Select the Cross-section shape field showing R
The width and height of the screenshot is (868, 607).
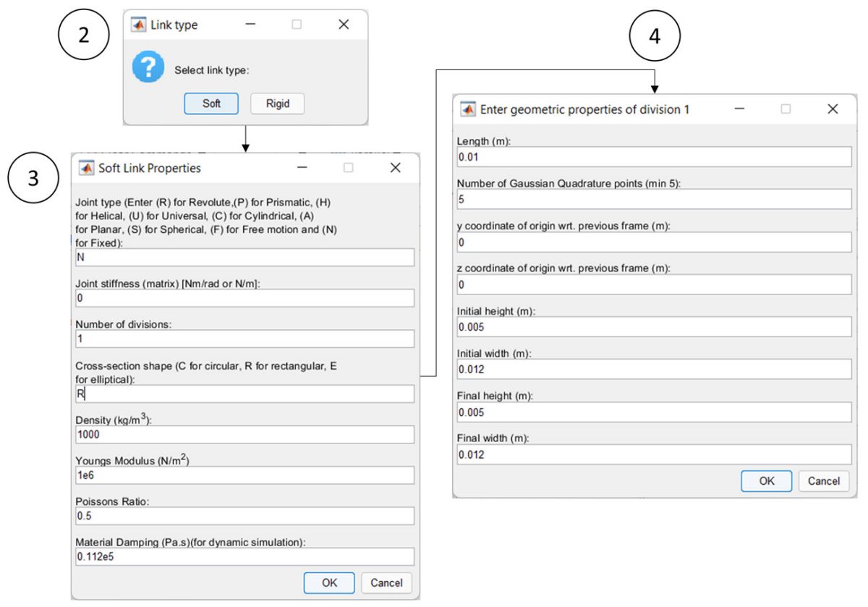244,394
